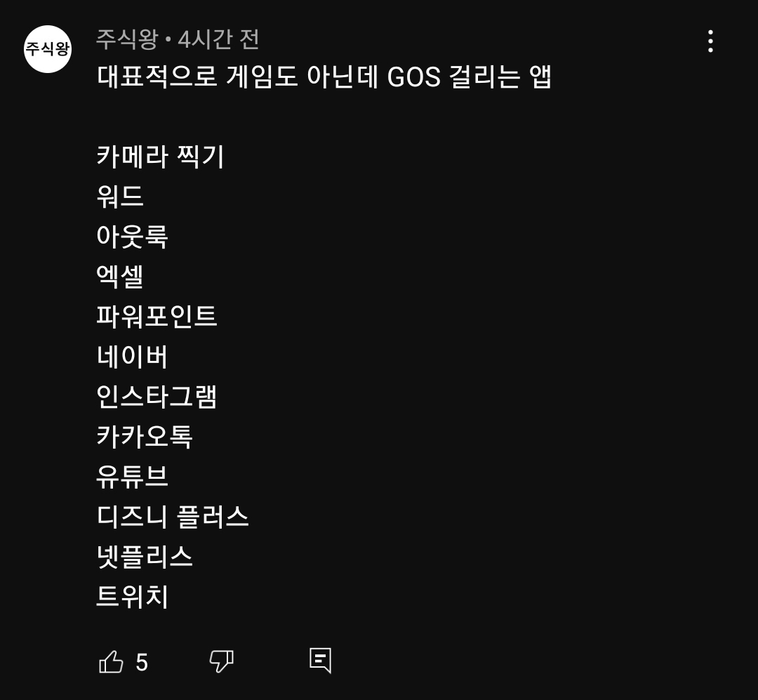Select the 아웃룩 line in comment
The image size is (758, 700).
132,237
